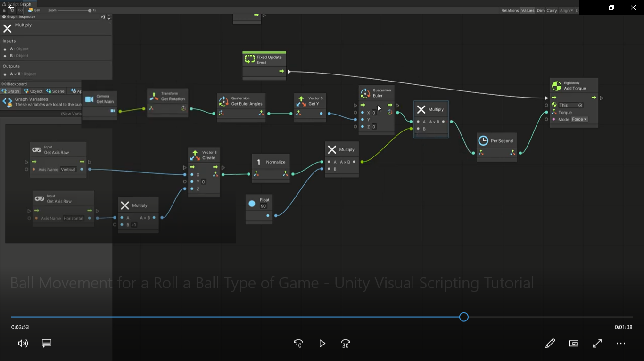Click the Vector 3 Create node icon
The height and width of the screenshot is (361, 644).
click(195, 155)
